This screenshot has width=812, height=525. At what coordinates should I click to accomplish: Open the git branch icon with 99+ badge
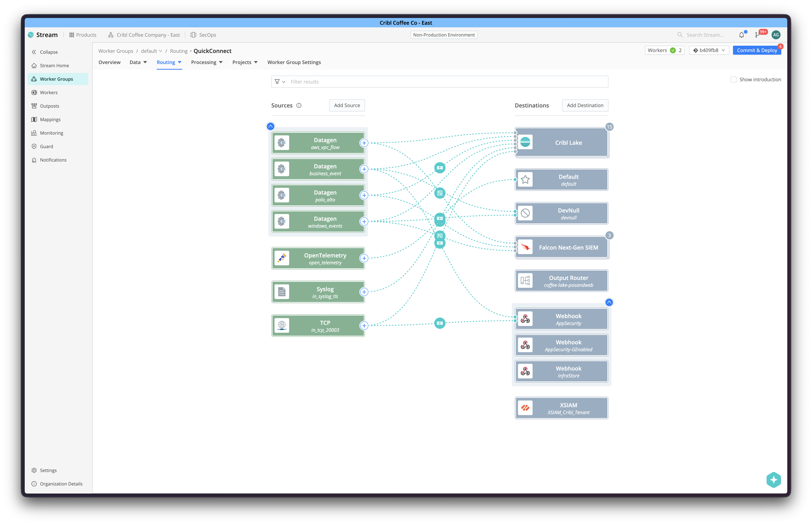(x=758, y=35)
